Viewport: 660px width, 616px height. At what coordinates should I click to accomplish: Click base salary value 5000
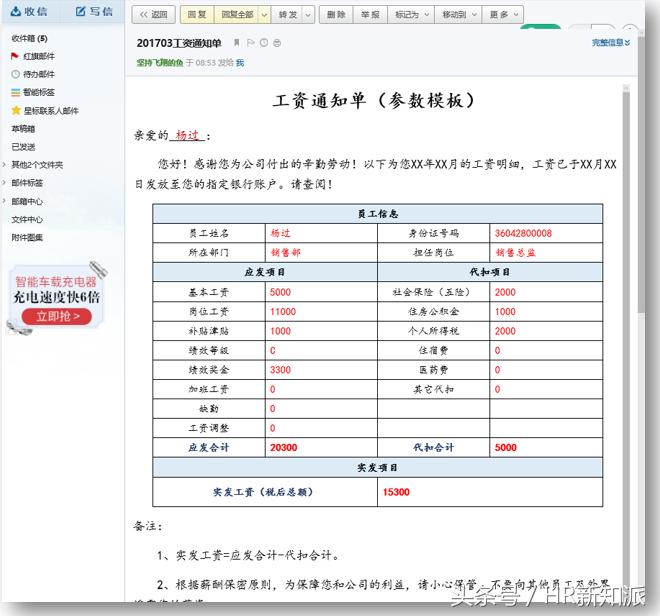coord(280,292)
